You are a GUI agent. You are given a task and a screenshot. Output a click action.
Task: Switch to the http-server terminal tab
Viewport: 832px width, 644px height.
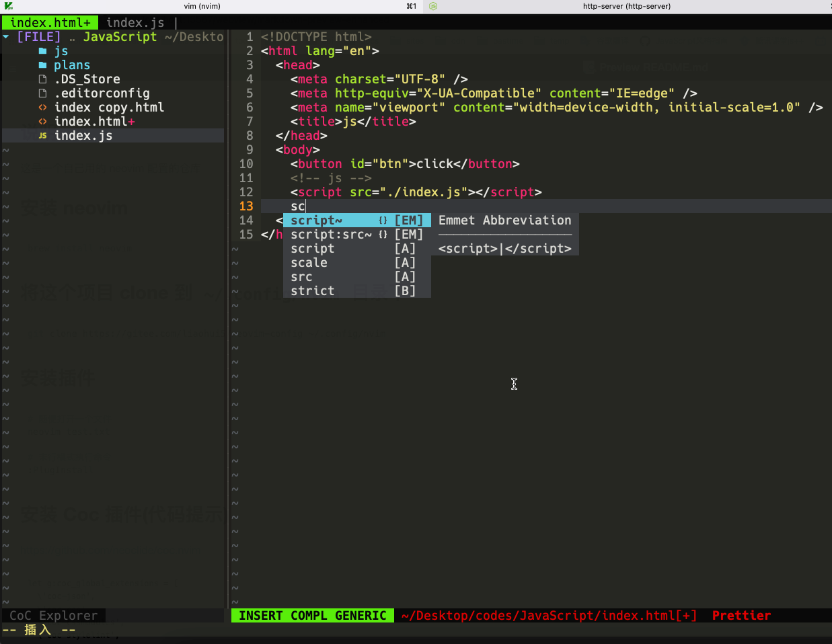(x=626, y=6)
